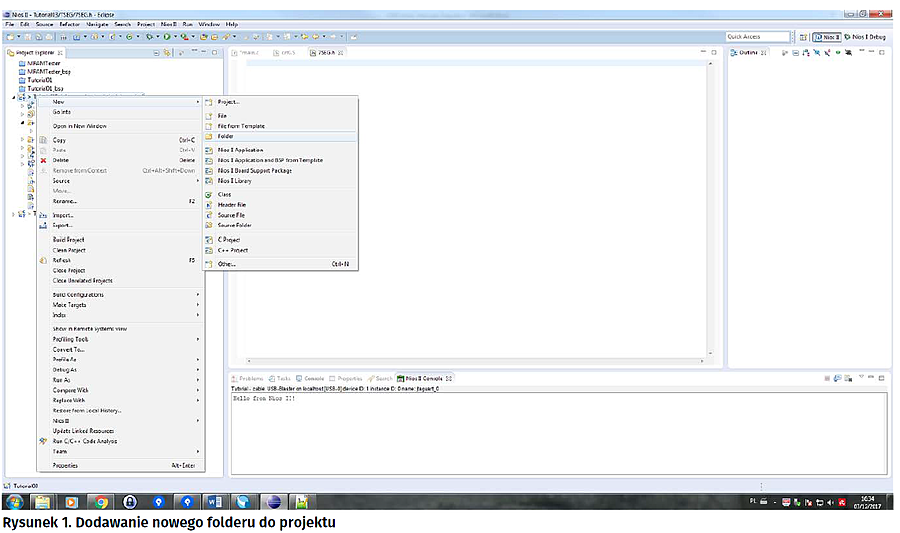Click the Nios II Board Support Package icon
The width and height of the screenshot is (900, 533).
210,171
